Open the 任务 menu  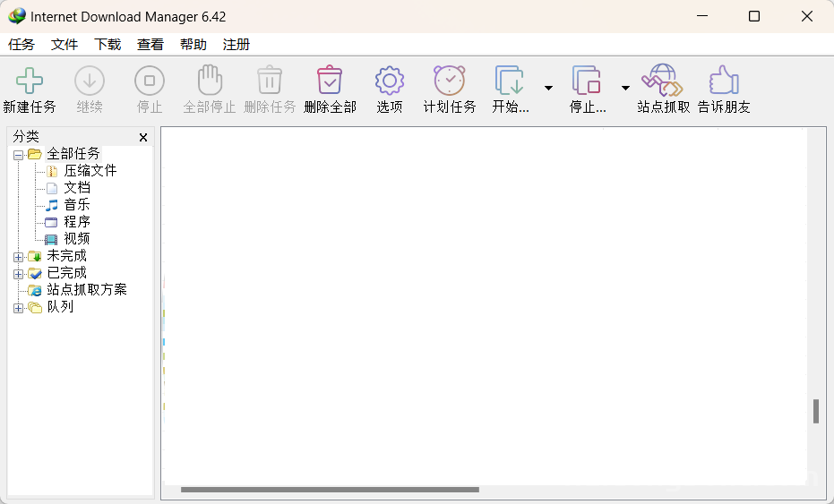[21, 45]
